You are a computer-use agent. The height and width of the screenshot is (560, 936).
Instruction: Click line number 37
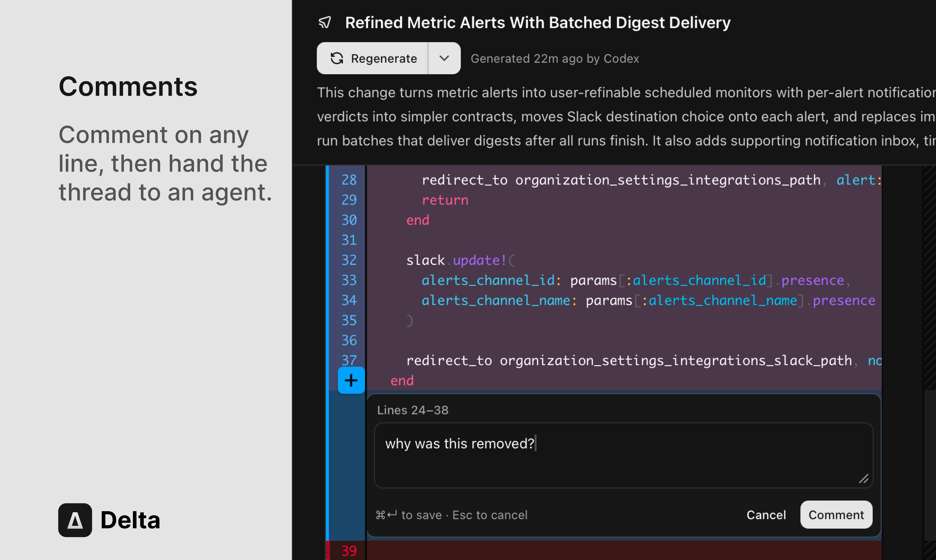point(349,360)
